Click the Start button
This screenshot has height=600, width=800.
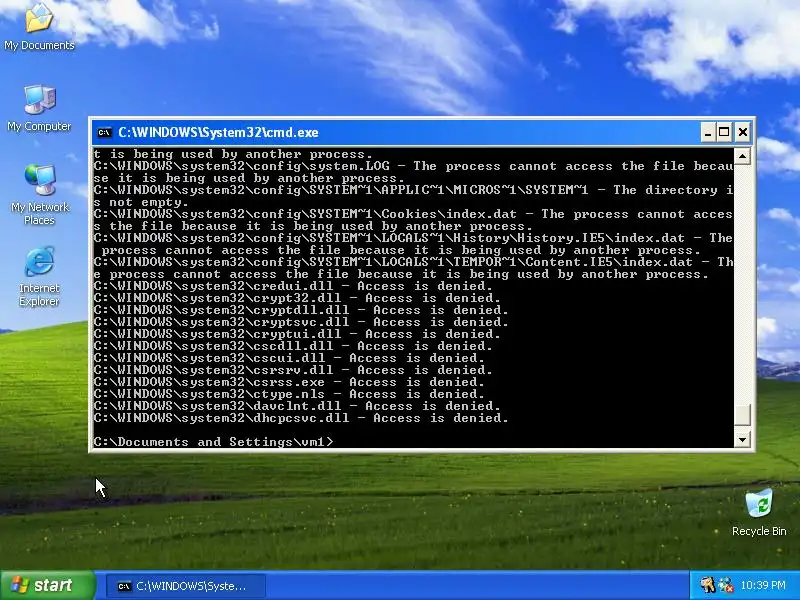point(47,585)
